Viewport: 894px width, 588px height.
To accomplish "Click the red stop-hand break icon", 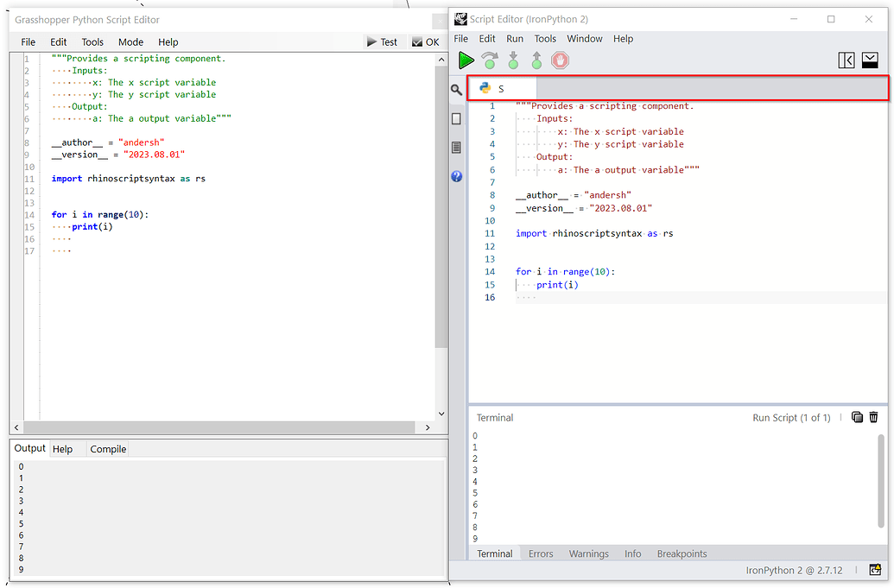I will point(561,60).
